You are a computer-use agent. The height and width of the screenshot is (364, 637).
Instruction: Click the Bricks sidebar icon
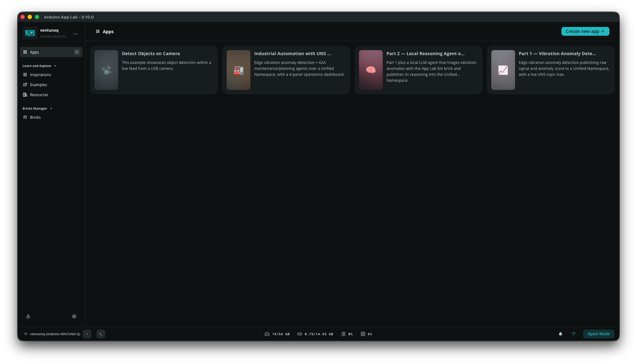[25, 117]
